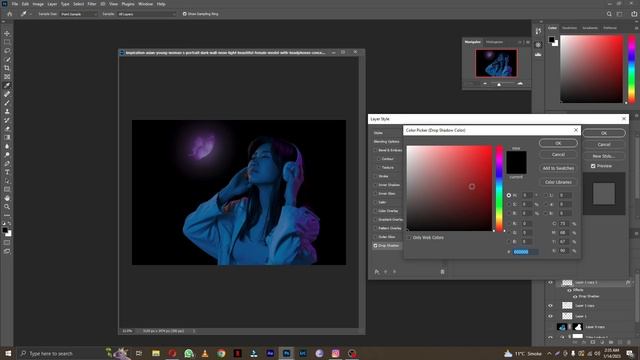Viewport: 640px width, 360px height.
Task: Enable the Color Overlay checkbox
Action: point(375,211)
